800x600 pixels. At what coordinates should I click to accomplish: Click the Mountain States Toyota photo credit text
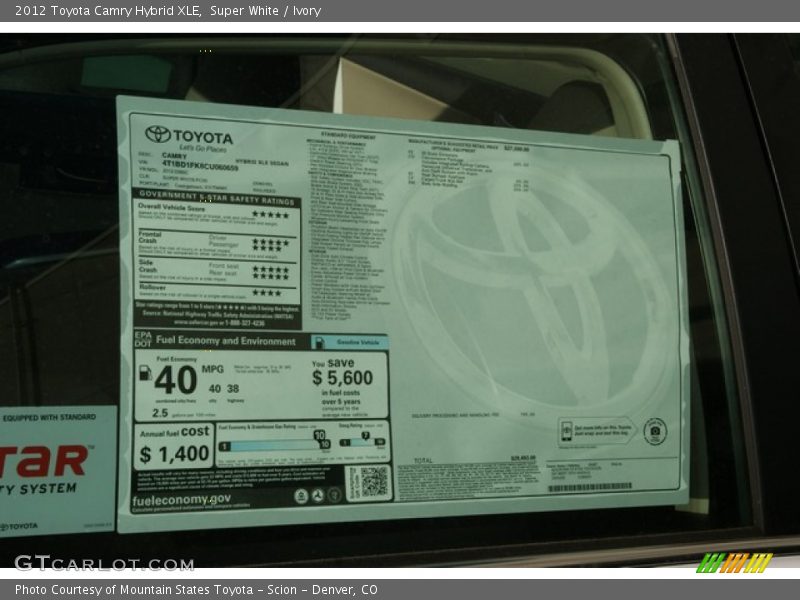186,590
